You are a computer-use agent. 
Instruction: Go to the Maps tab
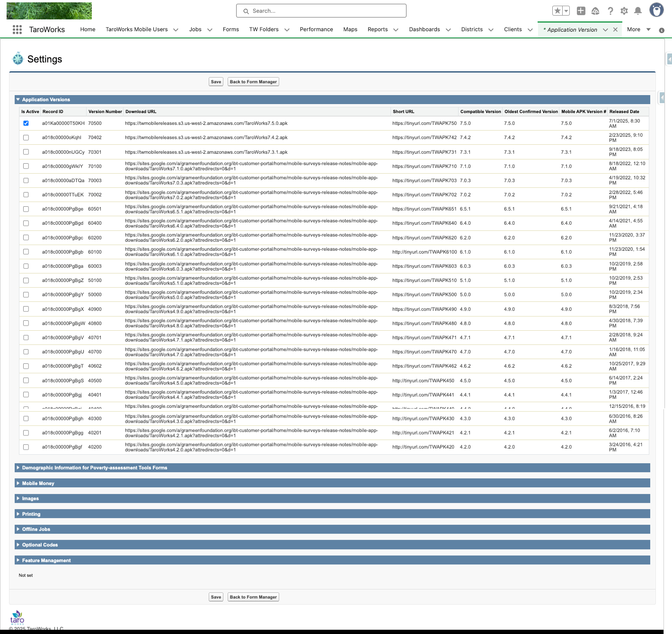pyautogui.click(x=350, y=29)
